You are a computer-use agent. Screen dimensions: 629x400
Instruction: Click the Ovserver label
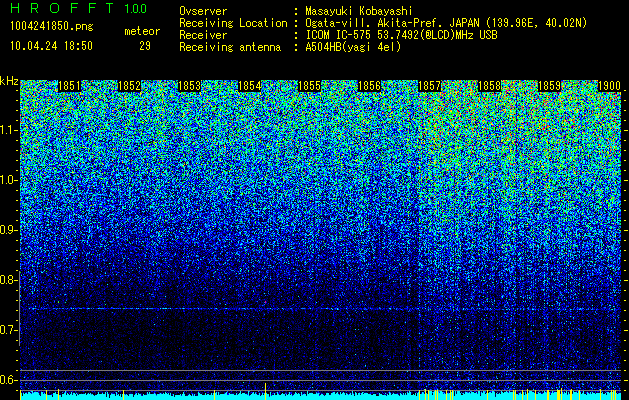click(203, 11)
